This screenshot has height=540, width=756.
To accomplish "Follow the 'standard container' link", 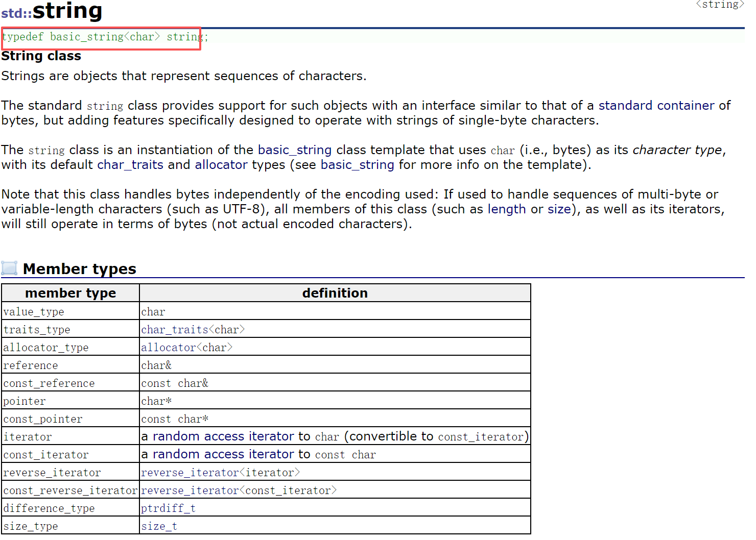I will coord(656,106).
